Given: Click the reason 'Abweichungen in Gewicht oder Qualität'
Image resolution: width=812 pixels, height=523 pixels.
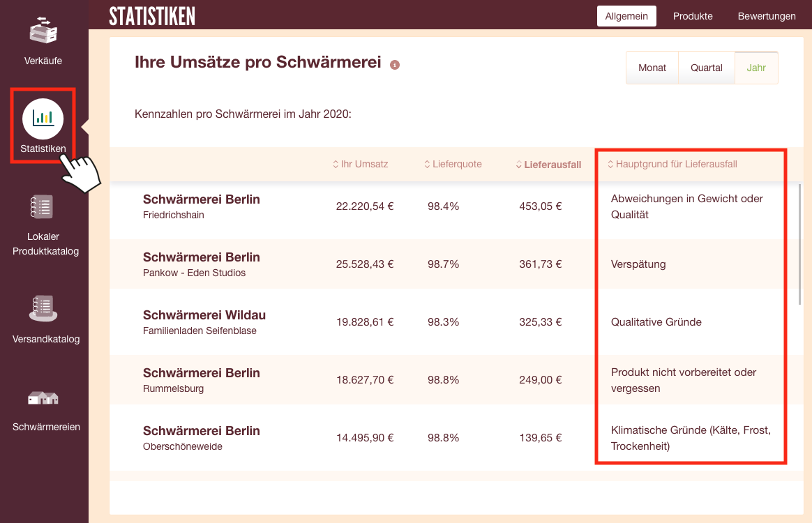Looking at the screenshot, I should 686,206.
